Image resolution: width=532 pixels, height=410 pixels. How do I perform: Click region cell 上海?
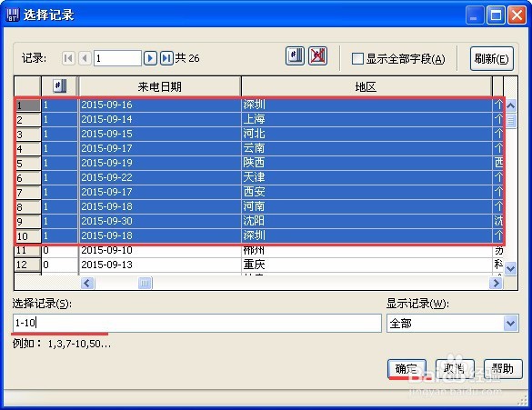pyautogui.click(x=366, y=120)
